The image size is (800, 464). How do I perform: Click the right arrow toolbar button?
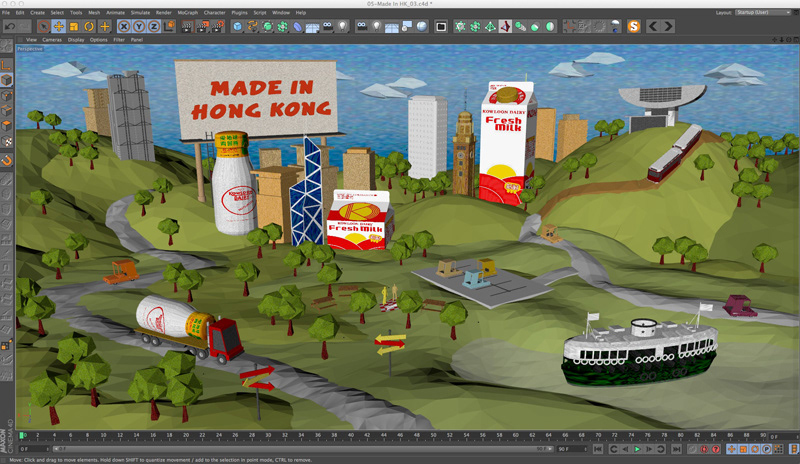pyautogui.click(x=668, y=26)
